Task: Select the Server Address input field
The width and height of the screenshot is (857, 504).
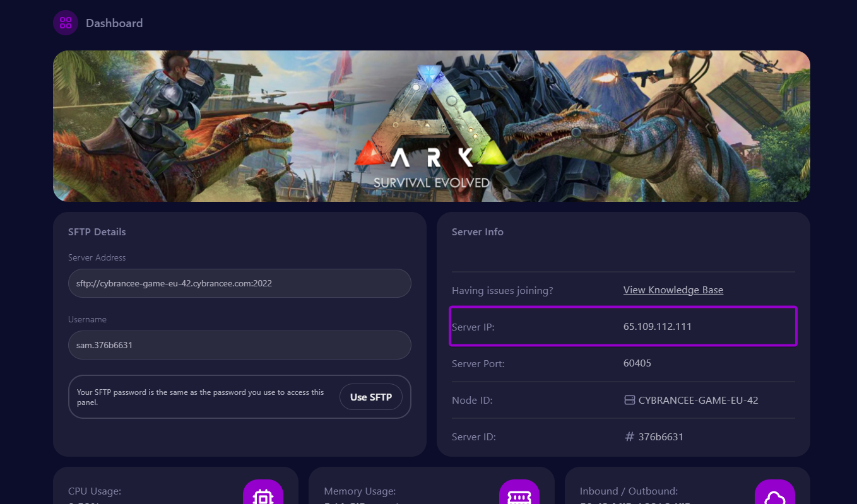Action: [240, 283]
